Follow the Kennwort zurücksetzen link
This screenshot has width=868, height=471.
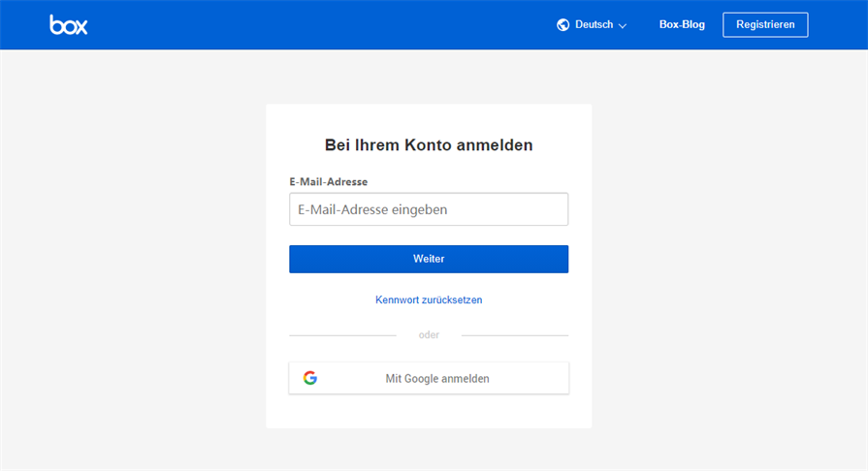click(429, 300)
